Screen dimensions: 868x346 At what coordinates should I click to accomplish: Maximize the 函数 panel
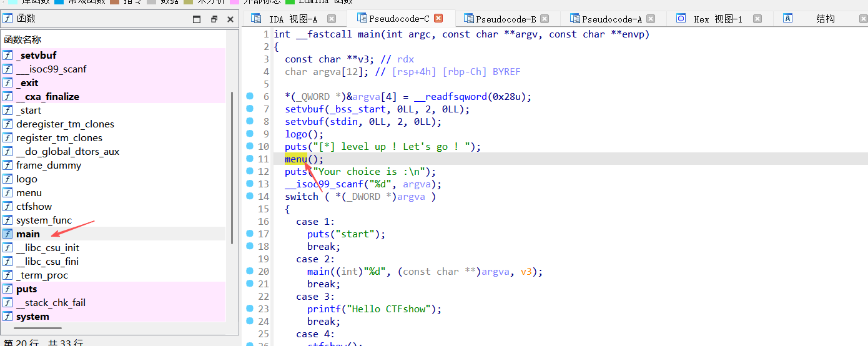click(x=197, y=19)
